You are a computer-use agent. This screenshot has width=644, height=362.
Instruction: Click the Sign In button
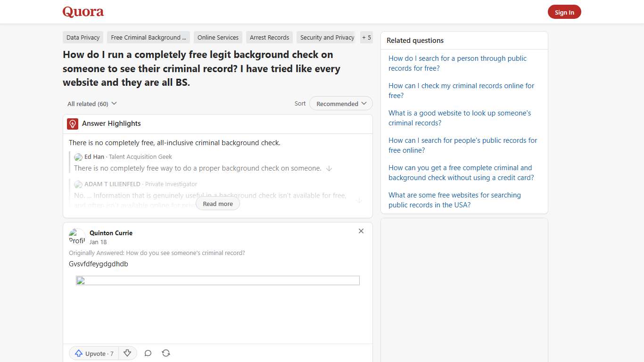(564, 12)
